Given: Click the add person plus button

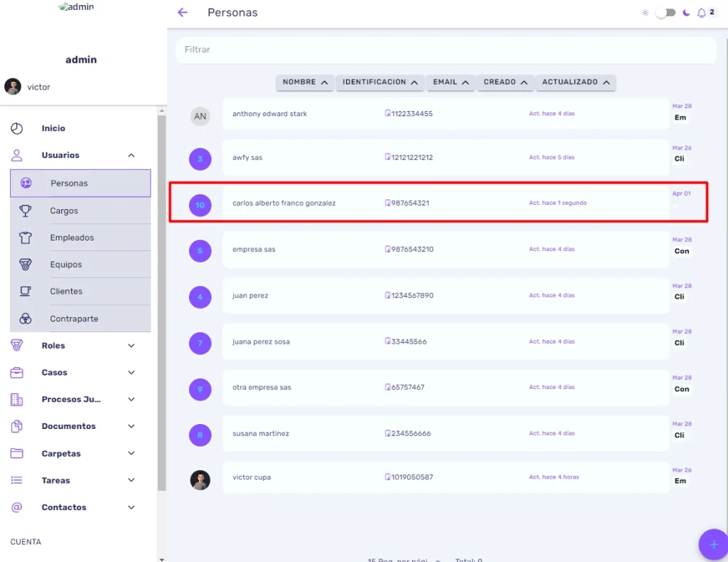Looking at the screenshot, I should (x=714, y=544).
